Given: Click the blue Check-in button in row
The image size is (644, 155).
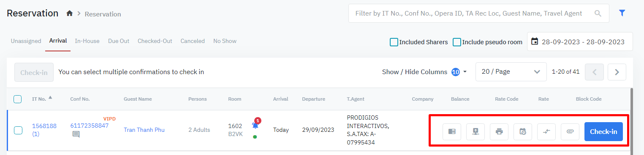Looking at the screenshot, I should [x=603, y=131].
